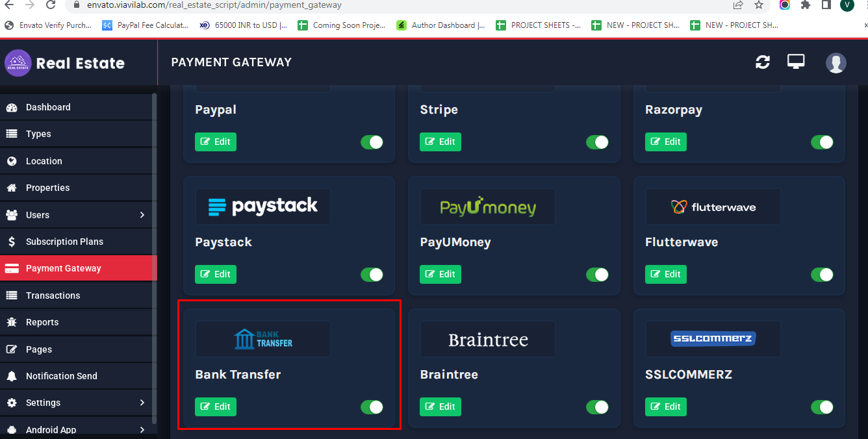The width and height of the screenshot is (868, 439).
Task: Click the colorful extension icon in toolbar
Action: (785, 5)
